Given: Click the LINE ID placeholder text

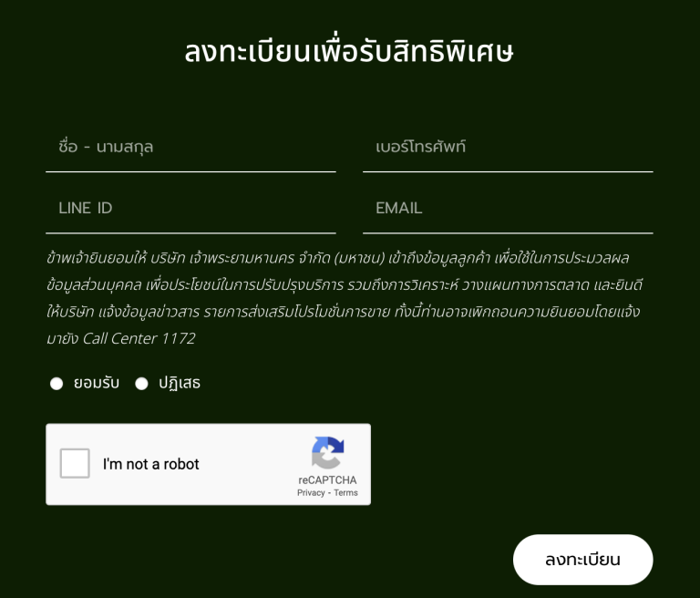Looking at the screenshot, I should [86, 208].
